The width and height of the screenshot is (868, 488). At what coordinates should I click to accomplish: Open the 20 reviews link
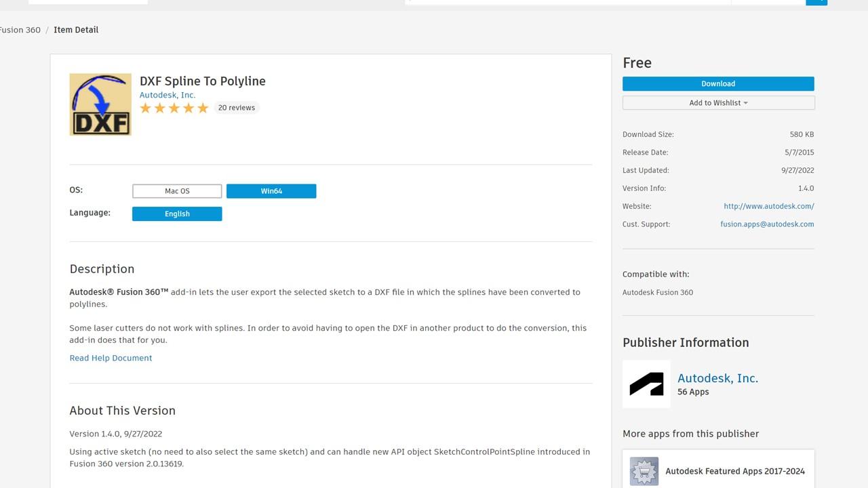(237, 108)
